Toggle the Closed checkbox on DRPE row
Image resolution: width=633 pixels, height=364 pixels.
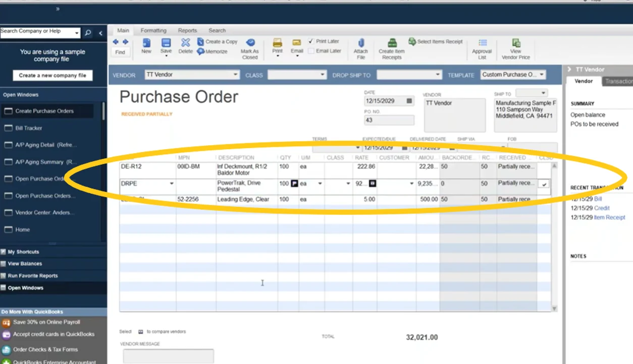[x=544, y=184]
